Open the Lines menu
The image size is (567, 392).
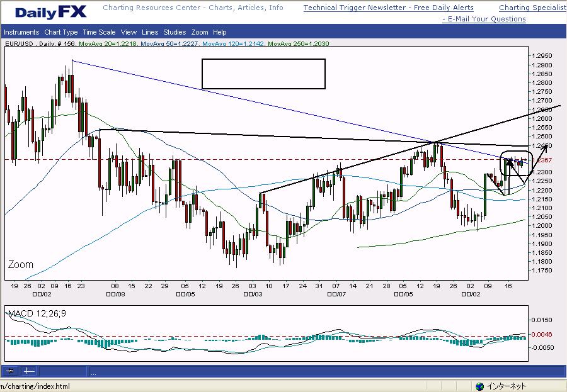point(150,32)
